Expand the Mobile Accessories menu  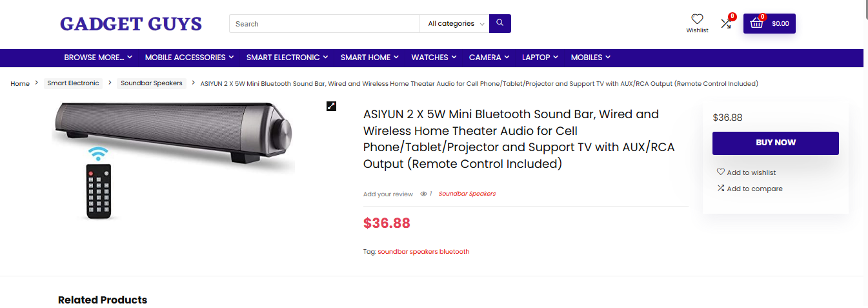click(189, 57)
